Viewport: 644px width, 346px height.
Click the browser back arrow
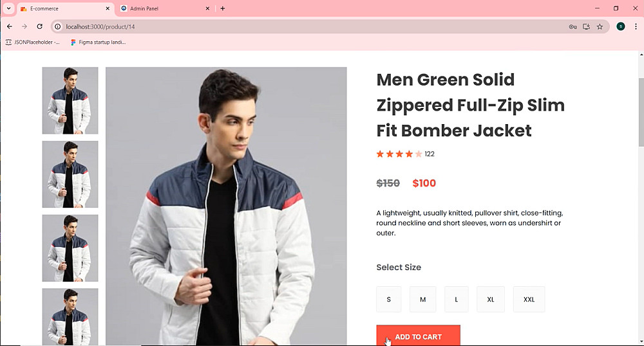click(9, 26)
